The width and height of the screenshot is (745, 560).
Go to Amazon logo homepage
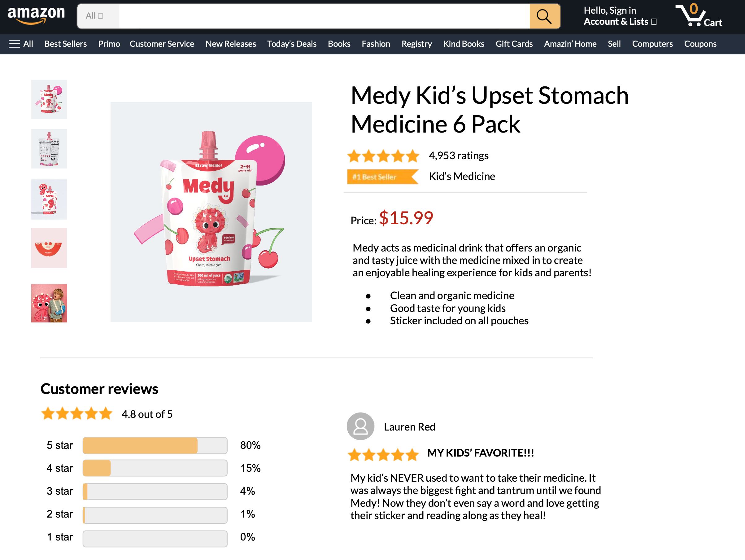click(x=36, y=15)
